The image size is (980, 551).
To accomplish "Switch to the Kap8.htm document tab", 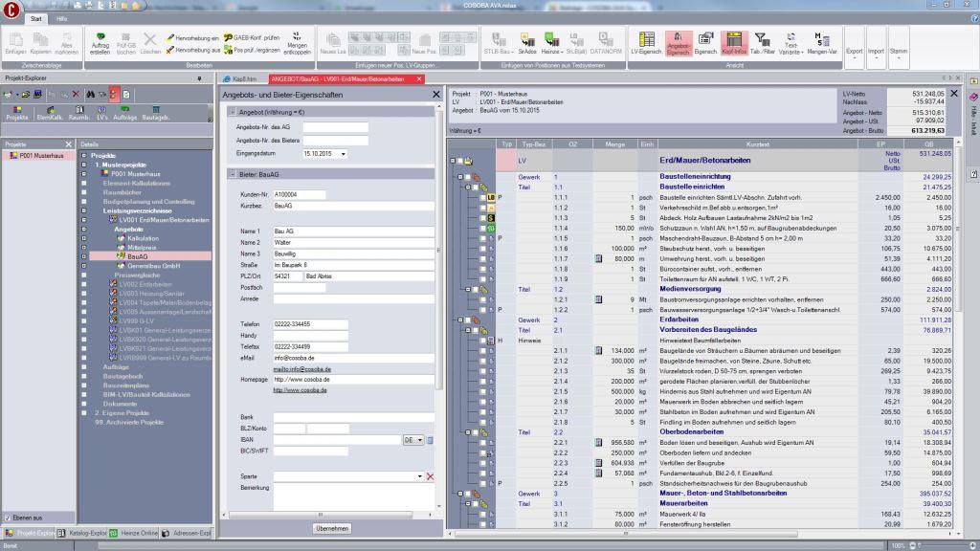I will point(243,79).
